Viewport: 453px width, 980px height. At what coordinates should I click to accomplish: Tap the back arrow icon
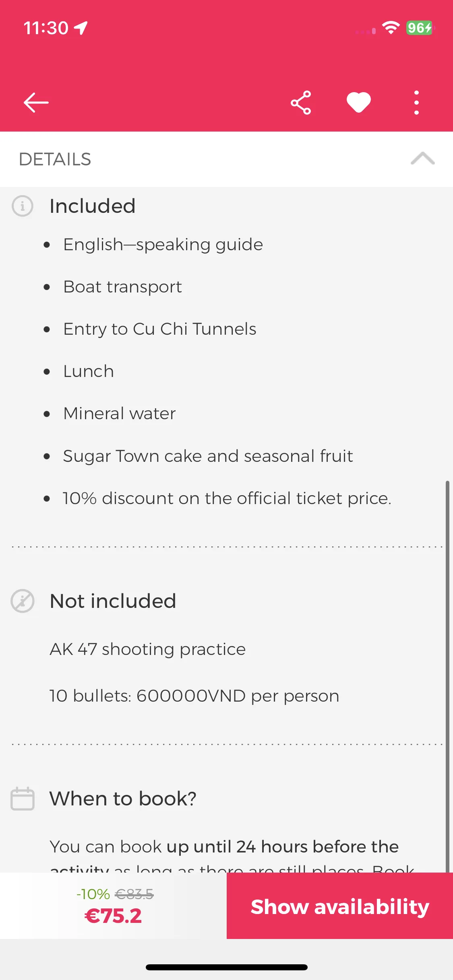click(36, 103)
